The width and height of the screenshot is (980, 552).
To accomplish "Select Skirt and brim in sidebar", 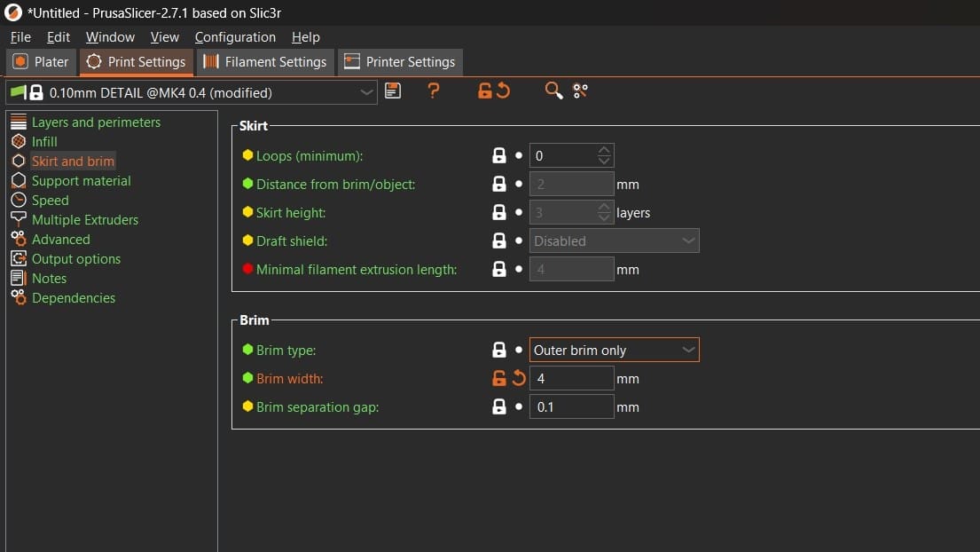I will pos(73,162).
